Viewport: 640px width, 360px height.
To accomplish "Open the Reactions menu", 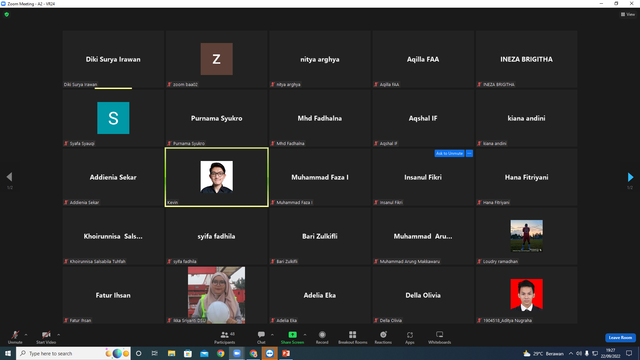I will (x=383, y=337).
